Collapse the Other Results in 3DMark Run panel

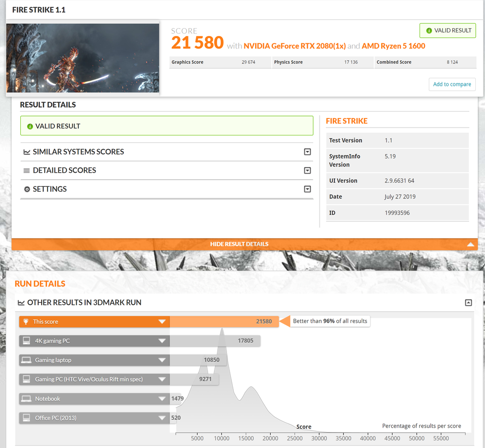(x=468, y=302)
